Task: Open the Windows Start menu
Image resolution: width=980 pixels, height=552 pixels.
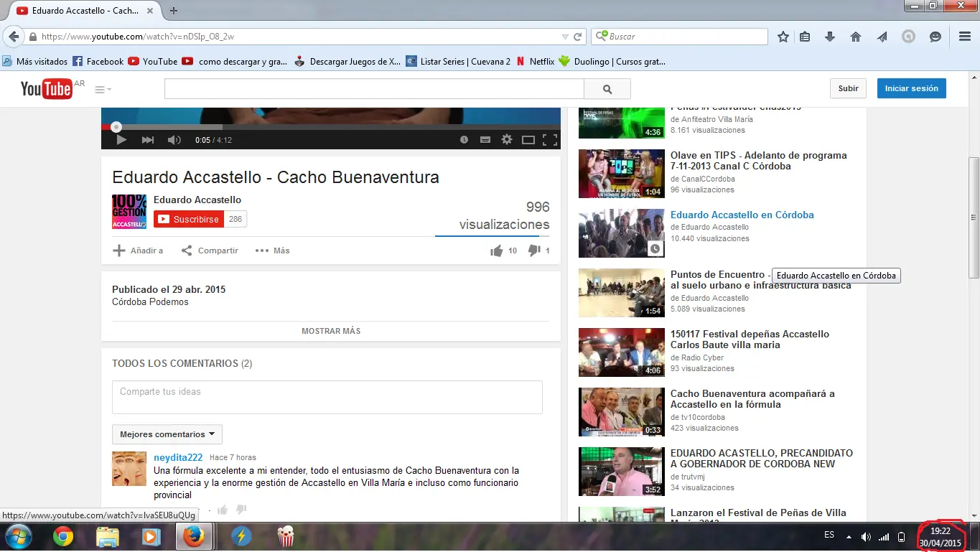Action: pyautogui.click(x=18, y=536)
